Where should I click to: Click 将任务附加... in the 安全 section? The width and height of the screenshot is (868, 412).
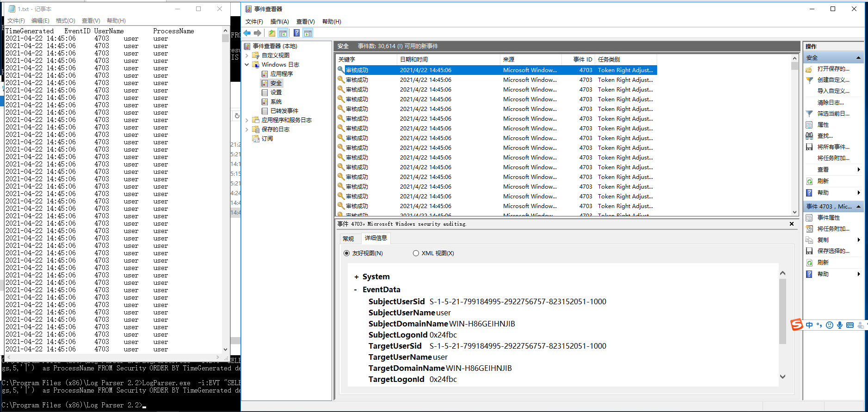tap(833, 158)
